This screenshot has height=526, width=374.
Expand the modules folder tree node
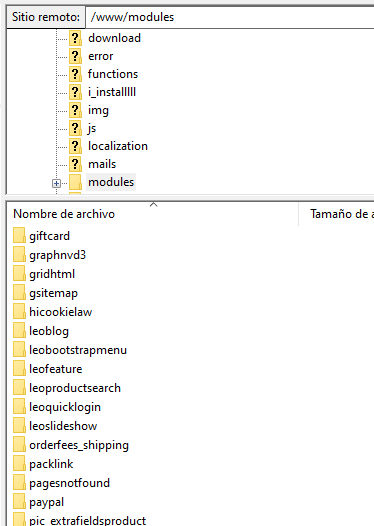coord(56,183)
